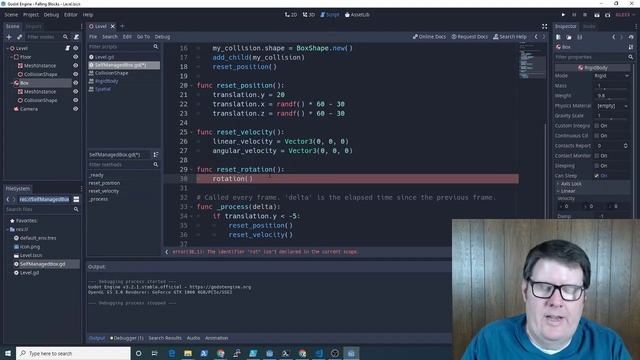640x360 pixels.
Task: Pause the running scene
Action: [574, 15]
